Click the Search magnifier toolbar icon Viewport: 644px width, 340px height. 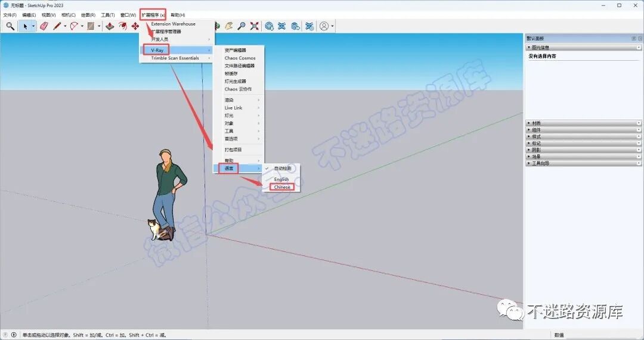pyautogui.click(x=10, y=26)
